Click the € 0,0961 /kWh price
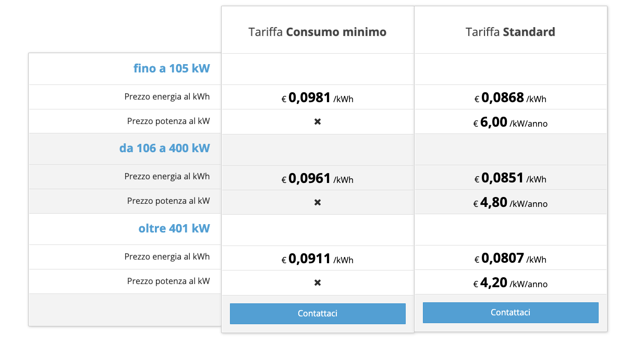Image resolution: width=644 pixels, height=344 pixels. click(x=318, y=179)
